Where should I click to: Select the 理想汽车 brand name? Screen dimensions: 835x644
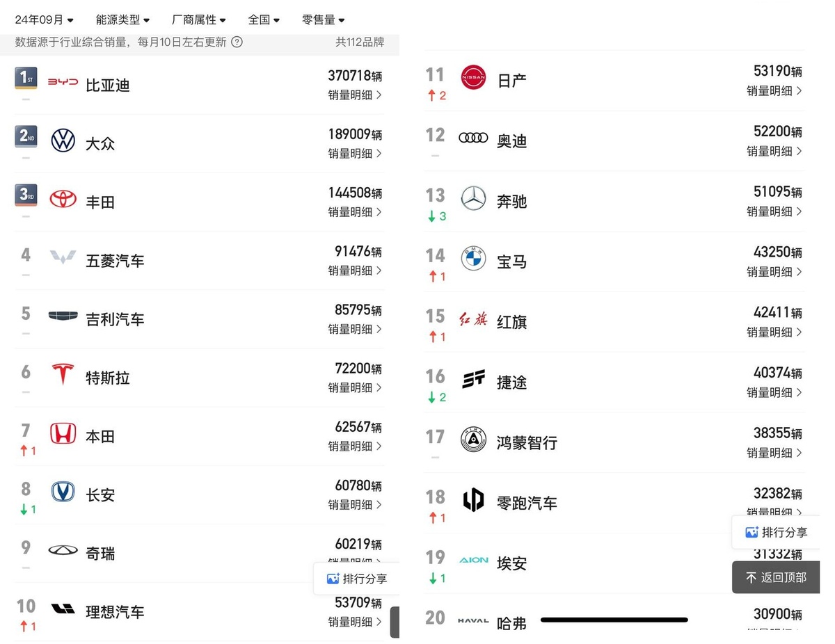115,612
